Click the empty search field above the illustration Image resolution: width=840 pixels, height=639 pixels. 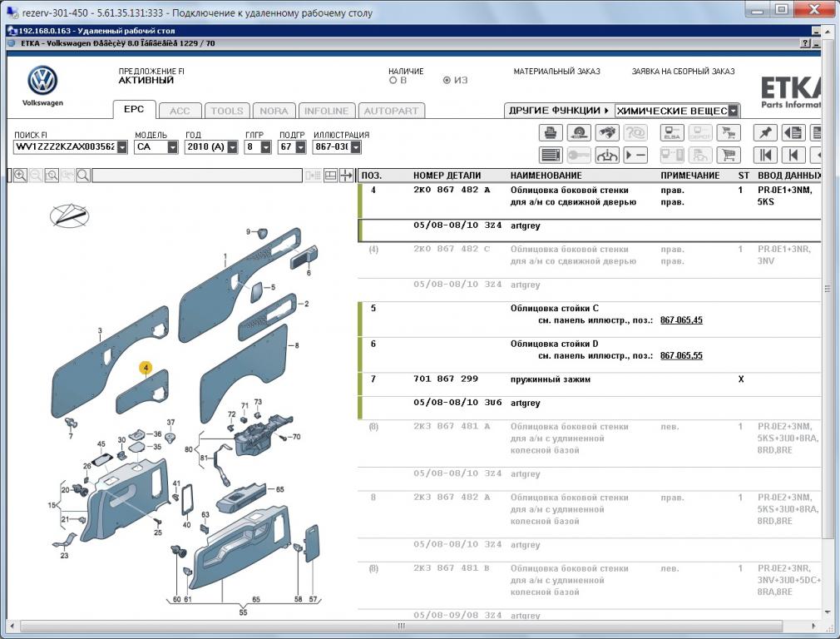coord(196,176)
